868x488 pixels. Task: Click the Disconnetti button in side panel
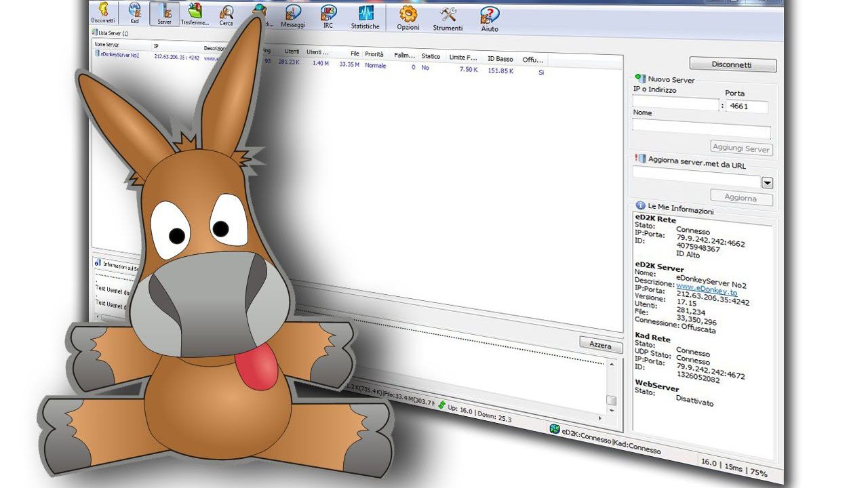733,65
